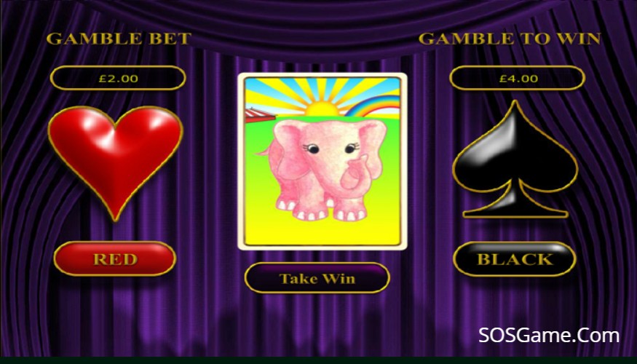Click the black spade symbol

coord(515,159)
